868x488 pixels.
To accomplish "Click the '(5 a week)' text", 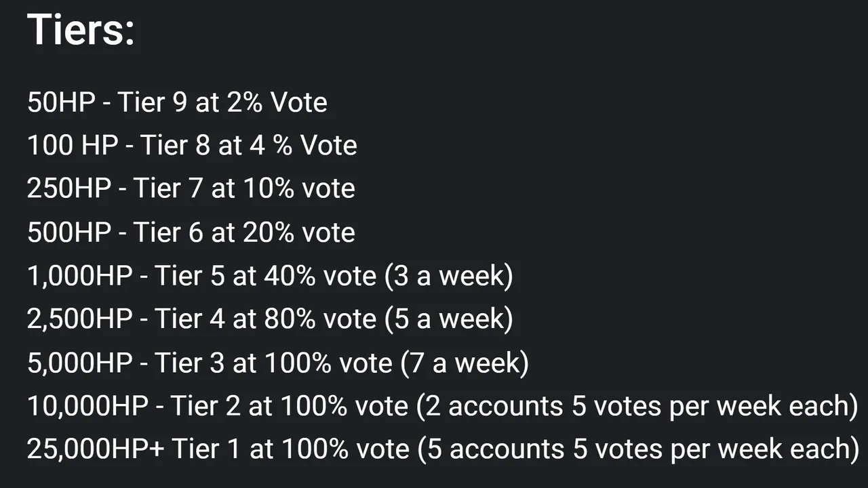I will tap(448, 320).
